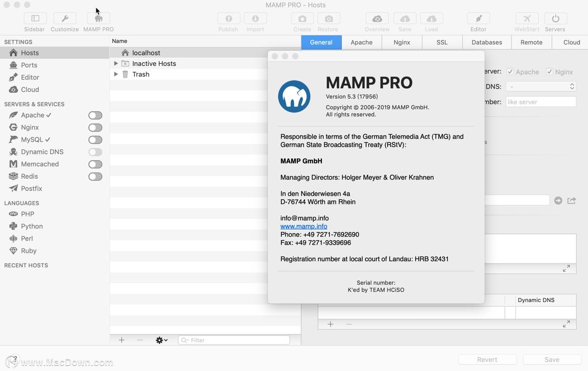Click the Save button at bottom
The width and height of the screenshot is (588, 371).
tap(552, 359)
